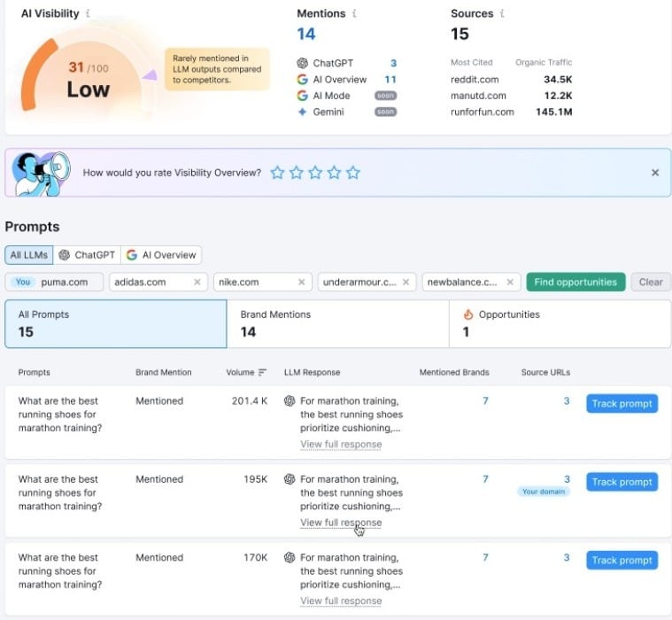This screenshot has width=672, height=620.
Task: Open Source URLs count in 201.4 K row
Action: pos(567,401)
